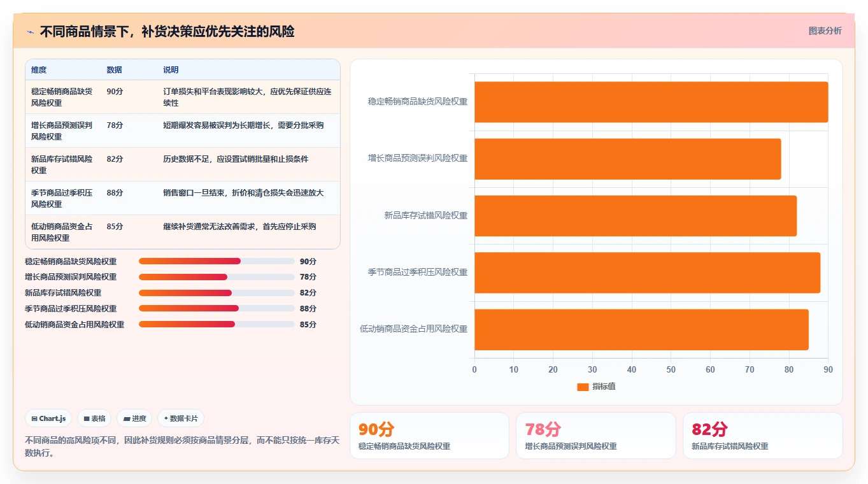Click the summary paragraph starting 不同商品的高风险项不同
The width and height of the screenshot is (868, 484).
pyautogui.click(x=182, y=446)
